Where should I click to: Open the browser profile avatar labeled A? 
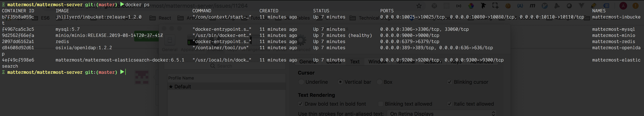click(x=623, y=6)
